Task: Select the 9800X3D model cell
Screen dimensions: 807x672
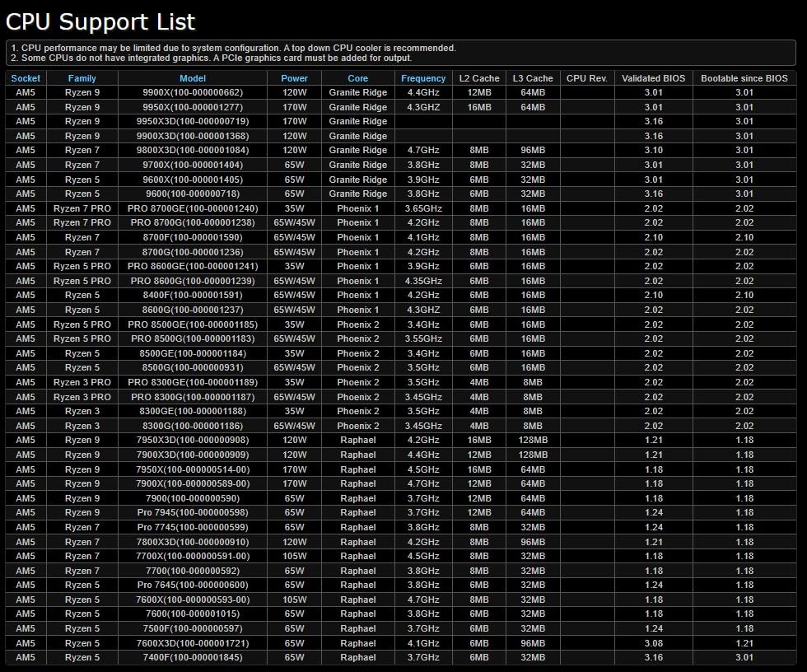Action: pyautogui.click(x=192, y=151)
